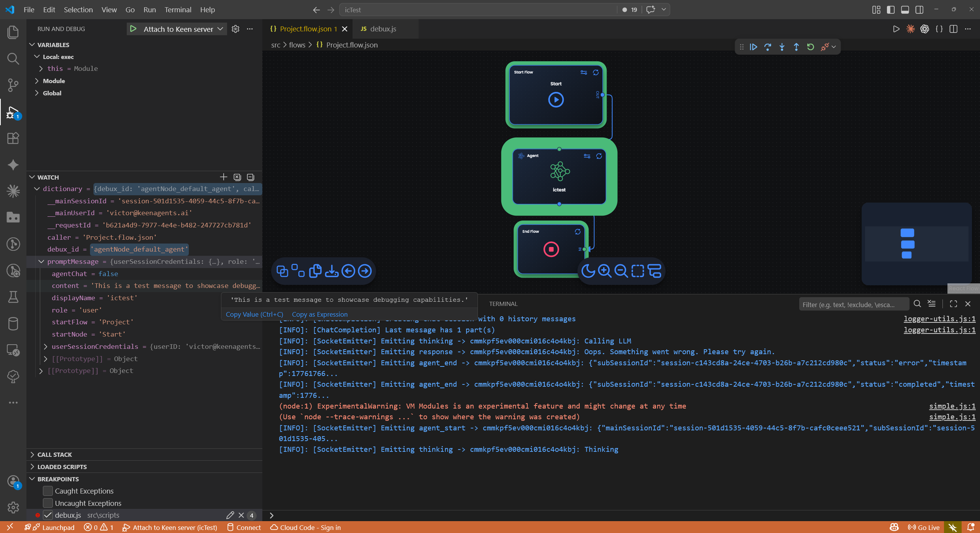Click the dashed fit-view icon on canvas
Image resolution: width=980 pixels, height=533 pixels.
coord(638,271)
